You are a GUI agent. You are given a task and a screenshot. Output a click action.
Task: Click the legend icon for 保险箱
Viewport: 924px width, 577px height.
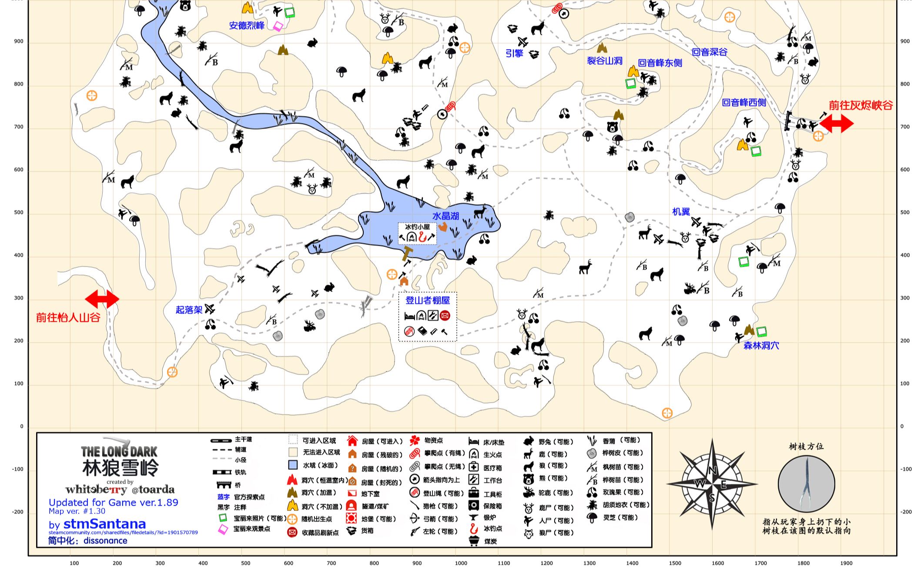tap(474, 506)
